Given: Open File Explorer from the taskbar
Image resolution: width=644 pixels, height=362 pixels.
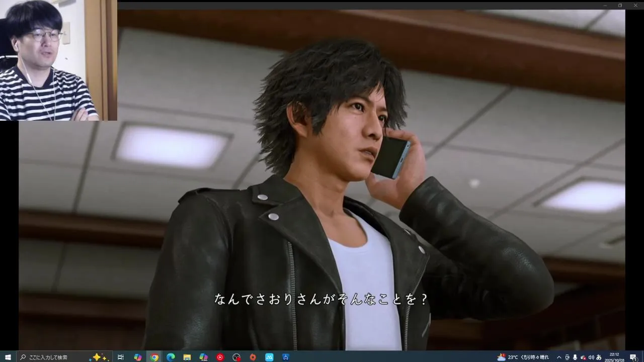Looking at the screenshot, I should click(x=187, y=357).
